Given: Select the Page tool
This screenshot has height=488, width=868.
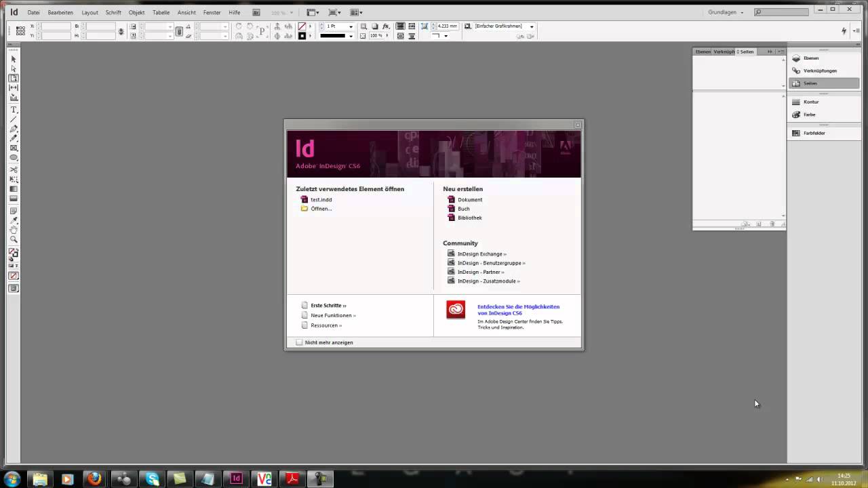Looking at the screenshot, I should click(x=14, y=78).
